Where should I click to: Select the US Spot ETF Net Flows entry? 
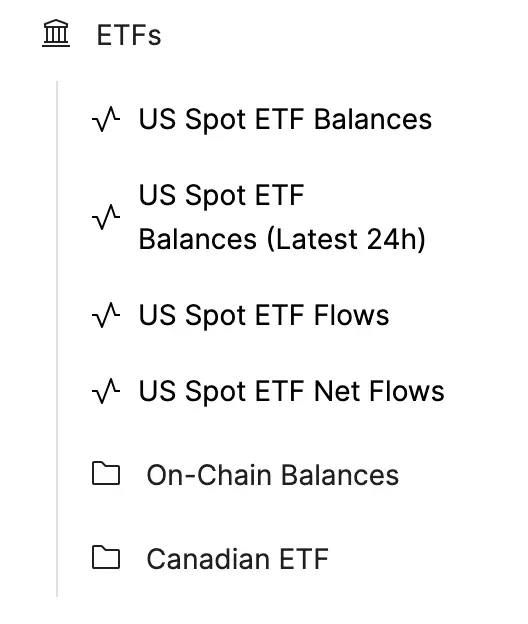click(291, 391)
